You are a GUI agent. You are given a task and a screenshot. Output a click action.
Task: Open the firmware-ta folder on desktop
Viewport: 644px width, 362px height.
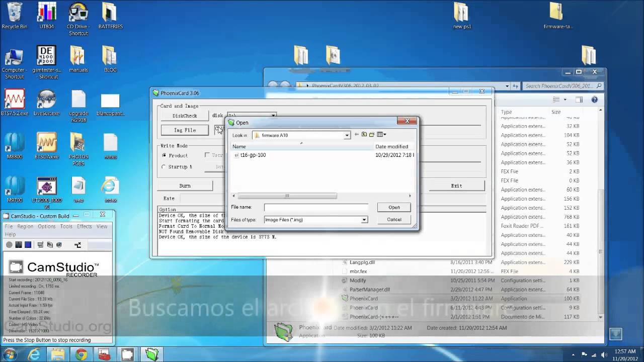click(x=557, y=15)
